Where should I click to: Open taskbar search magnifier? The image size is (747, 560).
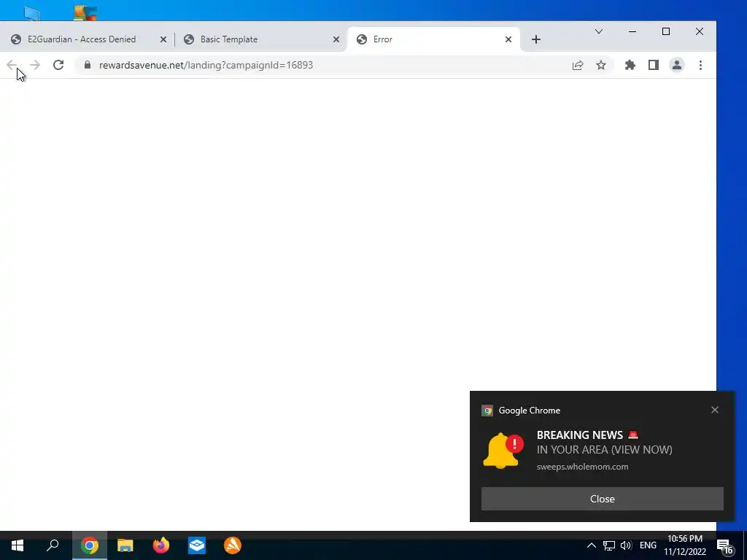coord(53,545)
